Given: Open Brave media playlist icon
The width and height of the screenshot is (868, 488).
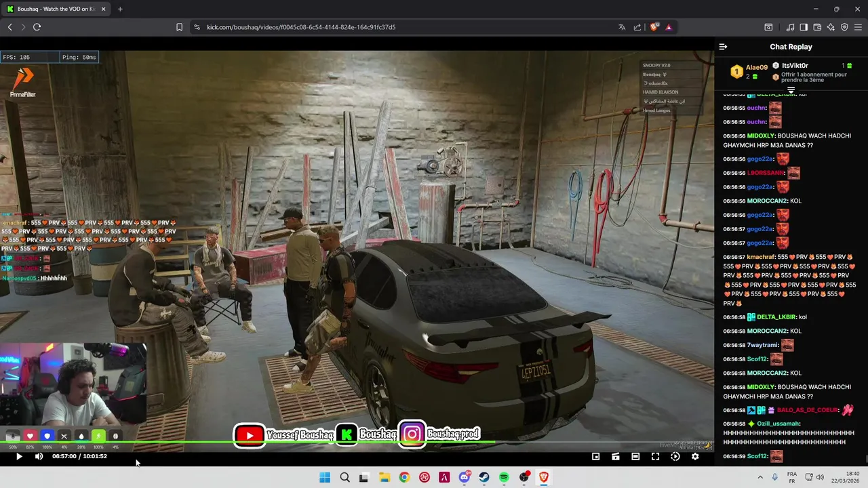Looking at the screenshot, I should (x=790, y=27).
